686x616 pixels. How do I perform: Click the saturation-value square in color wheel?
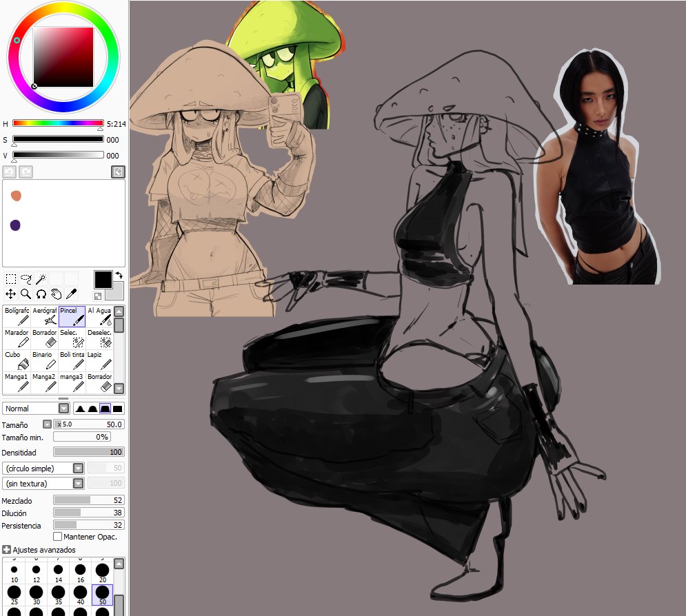point(63,57)
